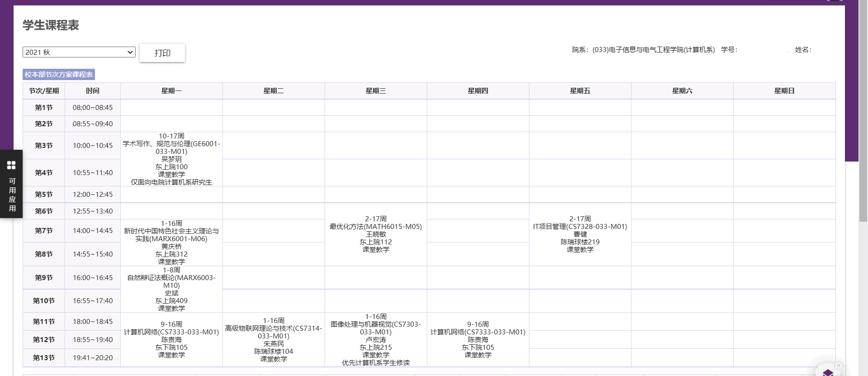
Task: Select the 时间 column header
Action: (93, 91)
